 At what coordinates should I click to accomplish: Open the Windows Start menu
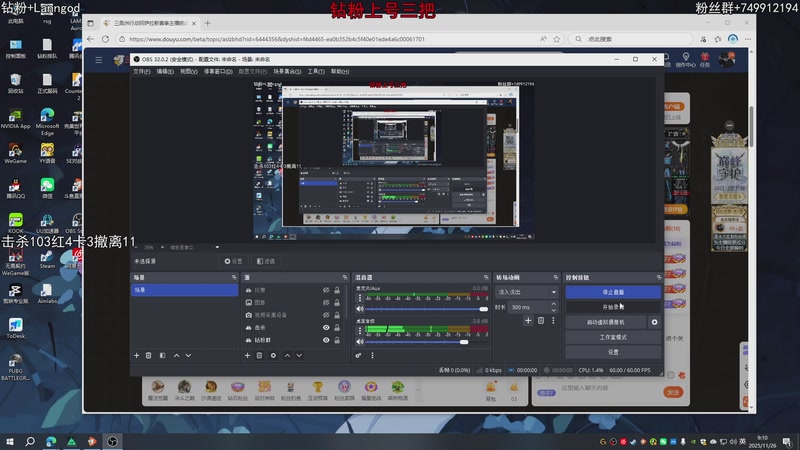[x=10, y=441]
